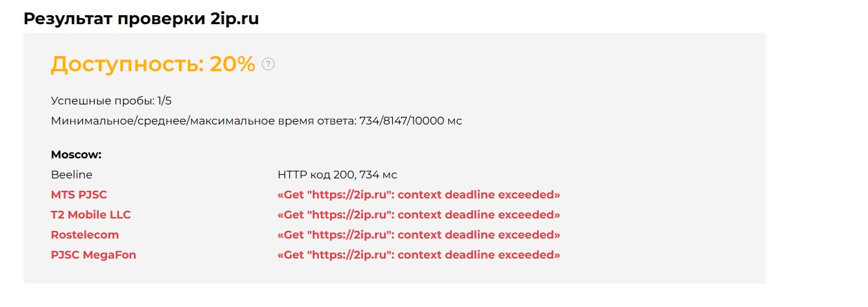Viewport: 868px width, 307px height.
Task: Select the MTS PJSC provider name
Action: (x=79, y=195)
